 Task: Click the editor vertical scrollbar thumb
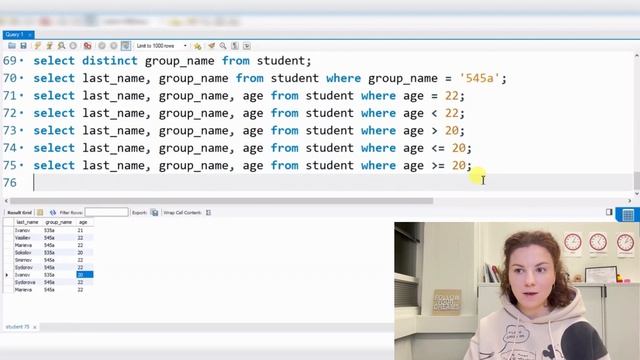(x=636, y=180)
